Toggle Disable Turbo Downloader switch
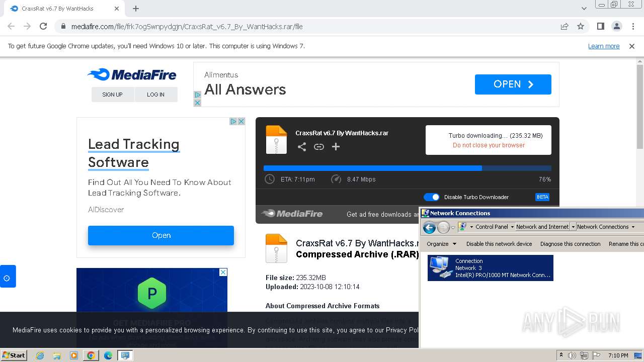The height and width of the screenshot is (362, 644). coord(432,197)
